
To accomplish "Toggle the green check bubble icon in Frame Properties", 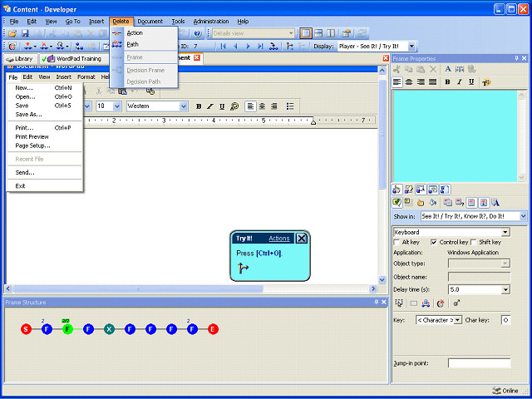I will (x=397, y=203).
